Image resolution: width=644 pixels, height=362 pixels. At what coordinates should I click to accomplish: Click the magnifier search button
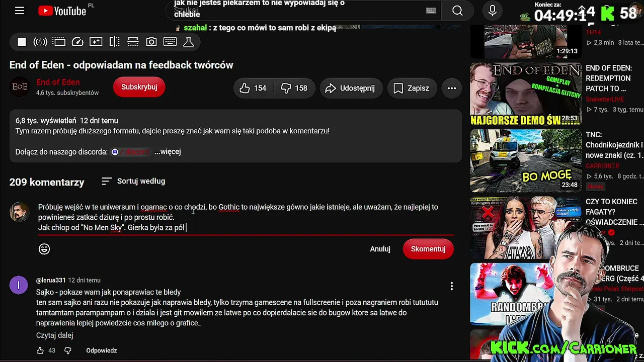click(x=457, y=11)
